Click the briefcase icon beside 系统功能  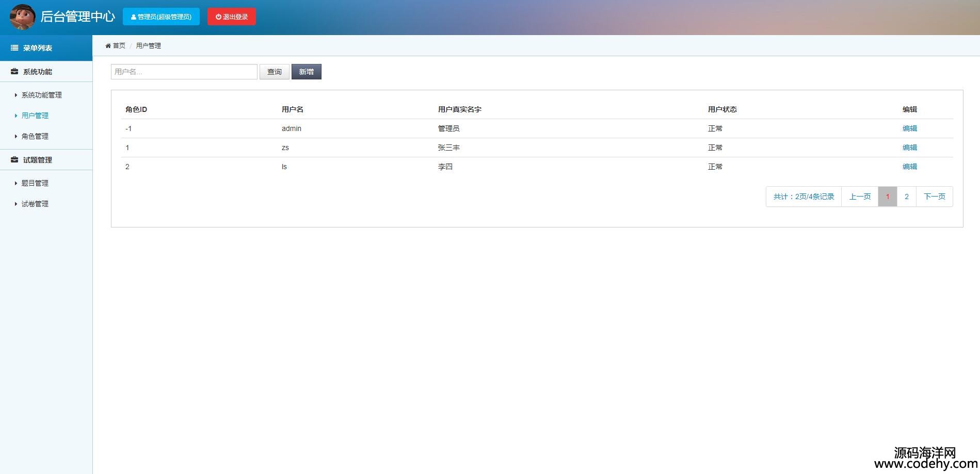coord(14,72)
